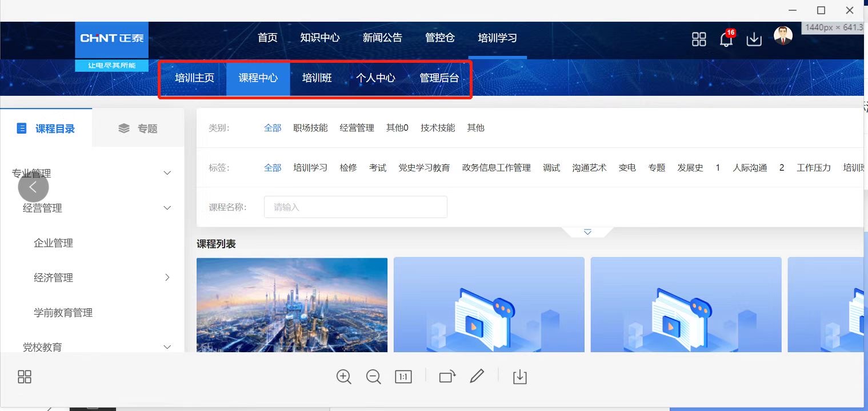Click the notification bell icon

(726, 39)
